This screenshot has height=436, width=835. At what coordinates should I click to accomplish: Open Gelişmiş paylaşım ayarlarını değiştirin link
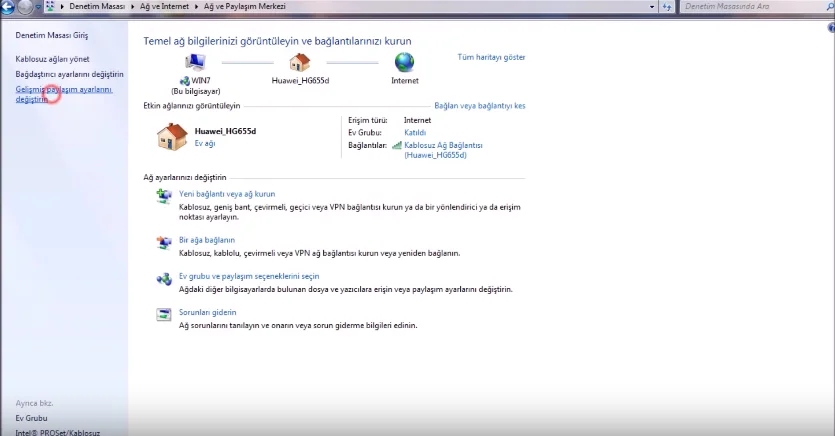(x=63, y=94)
